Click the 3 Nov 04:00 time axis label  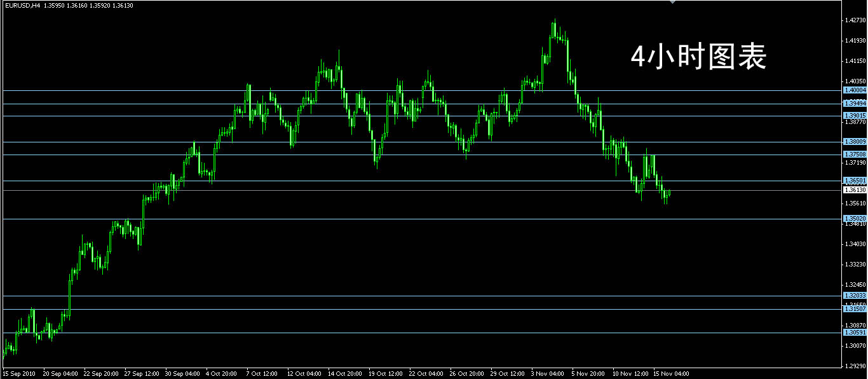547,374
